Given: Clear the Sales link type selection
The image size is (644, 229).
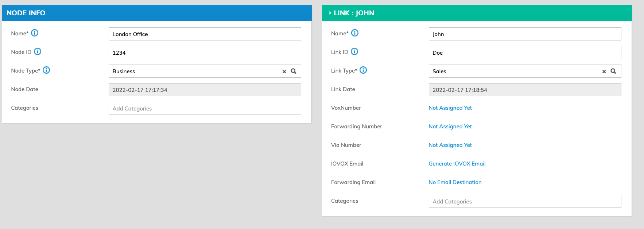Looking at the screenshot, I should [604, 71].
